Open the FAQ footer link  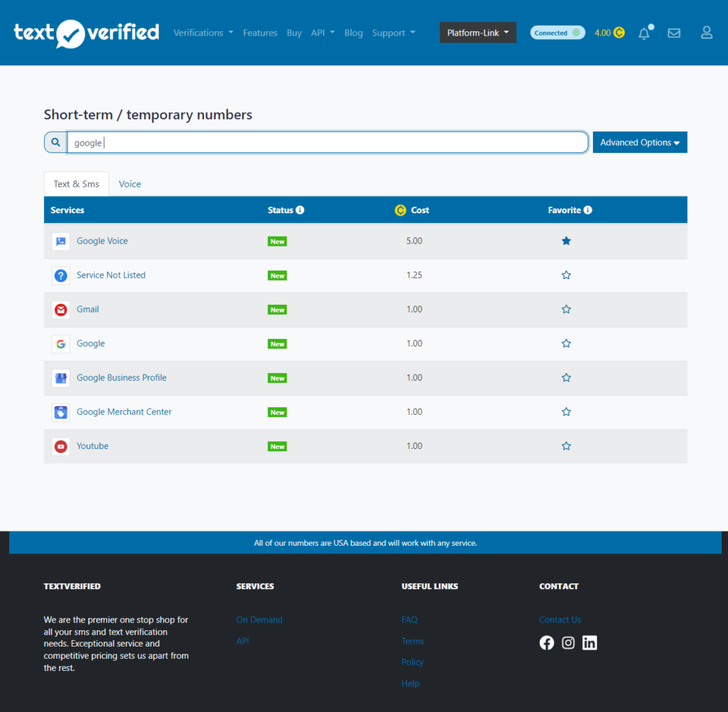pos(409,620)
